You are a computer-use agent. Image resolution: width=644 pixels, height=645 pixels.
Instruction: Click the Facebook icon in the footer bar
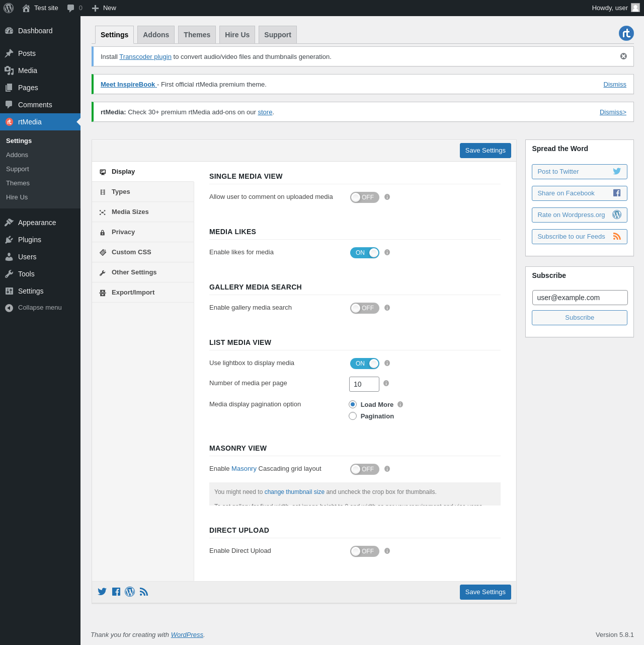tap(116, 592)
